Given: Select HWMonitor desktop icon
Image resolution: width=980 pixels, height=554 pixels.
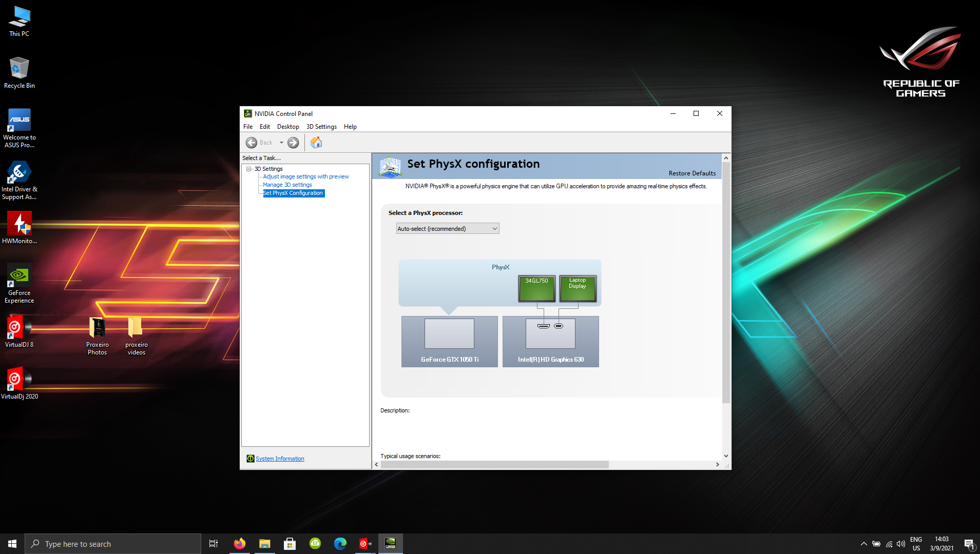Looking at the screenshot, I should click(x=20, y=228).
